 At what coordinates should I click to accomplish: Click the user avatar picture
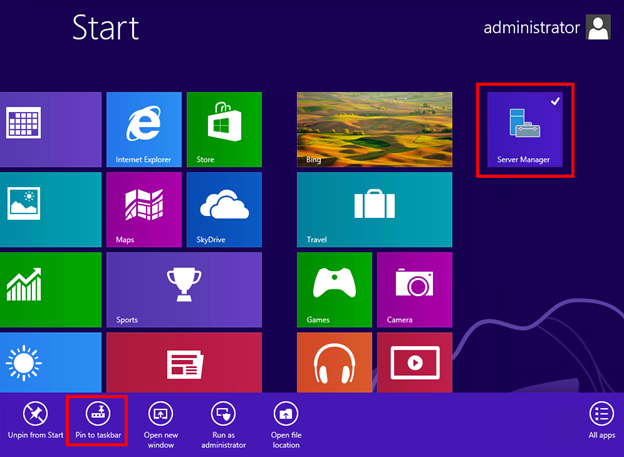[x=598, y=27]
